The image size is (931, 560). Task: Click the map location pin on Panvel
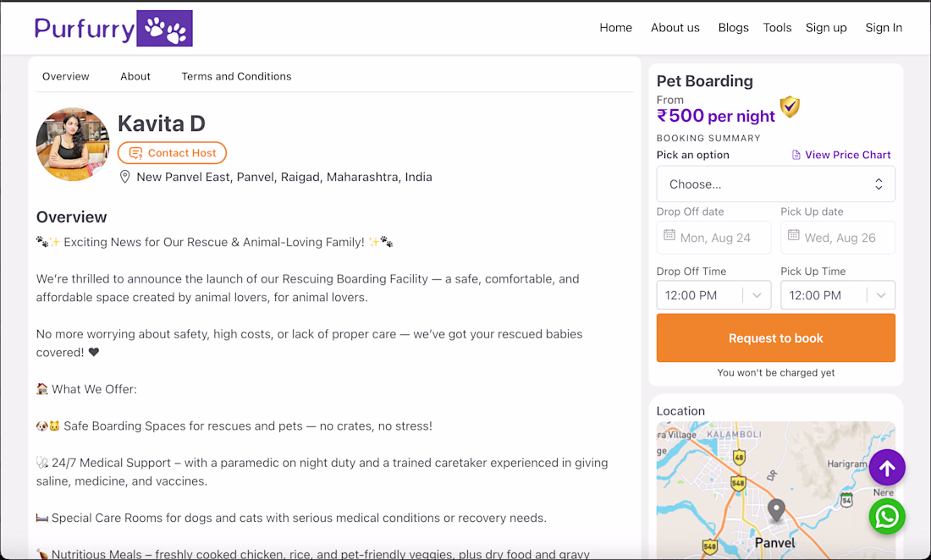pos(776,511)
